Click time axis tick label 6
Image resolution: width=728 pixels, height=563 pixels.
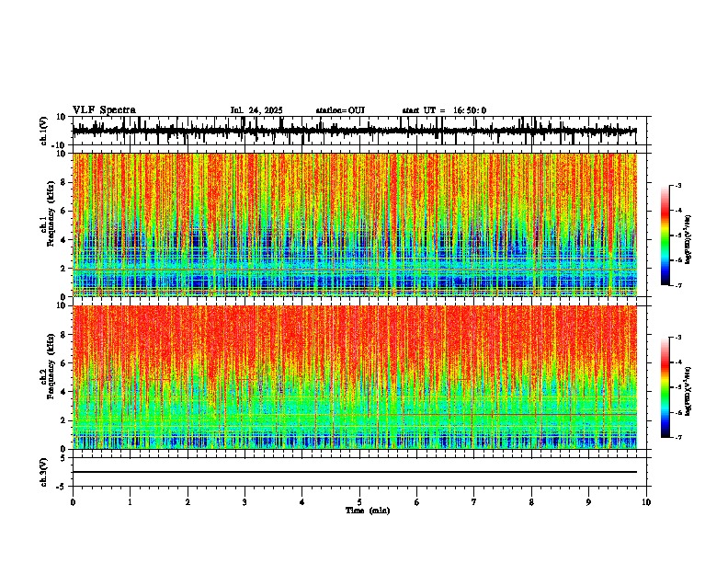point(416,502)
